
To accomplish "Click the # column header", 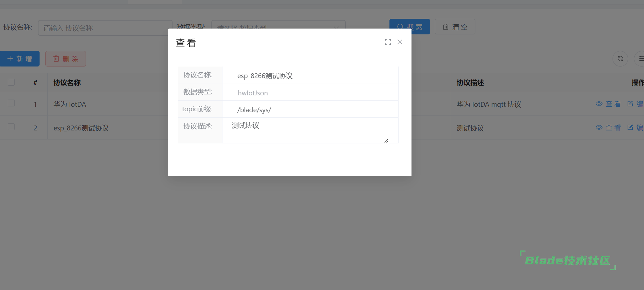I will pyautogui.click(x=35, y=83).
